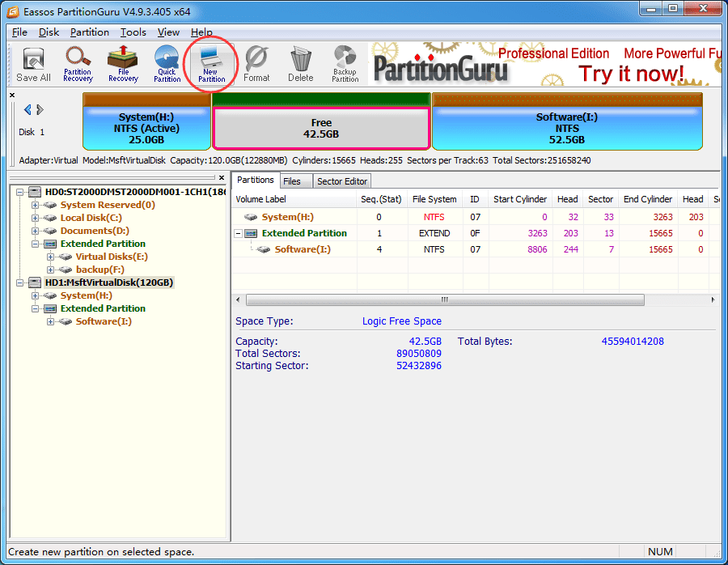Click the Format toolbar icon
The width and height of the screenshot is (728, 565).
[x=256, y=65]
